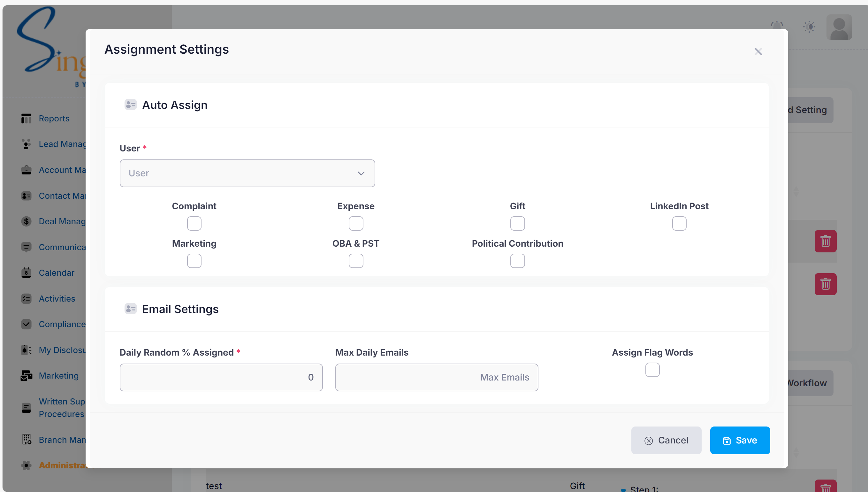Click the My Disclosures sidebar icon
The image size is (868, 492).
[26, 350]
